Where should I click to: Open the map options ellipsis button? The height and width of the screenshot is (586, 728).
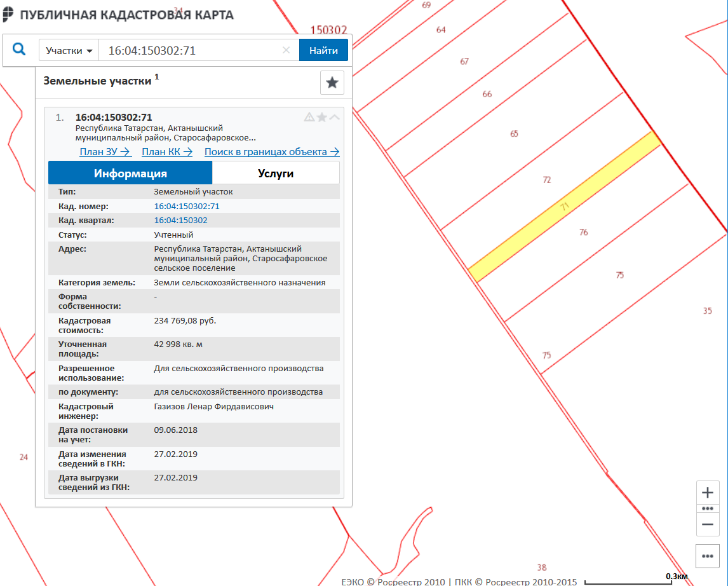(x=708, y=556)
